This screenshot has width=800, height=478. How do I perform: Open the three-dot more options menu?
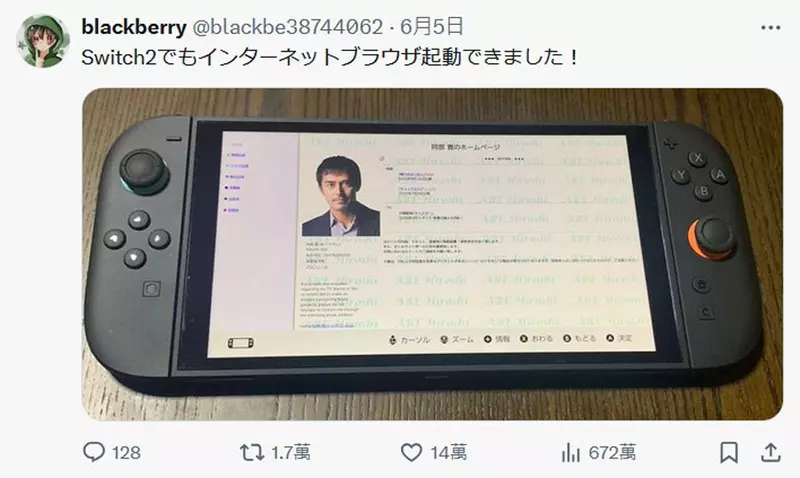click(770, 28)
